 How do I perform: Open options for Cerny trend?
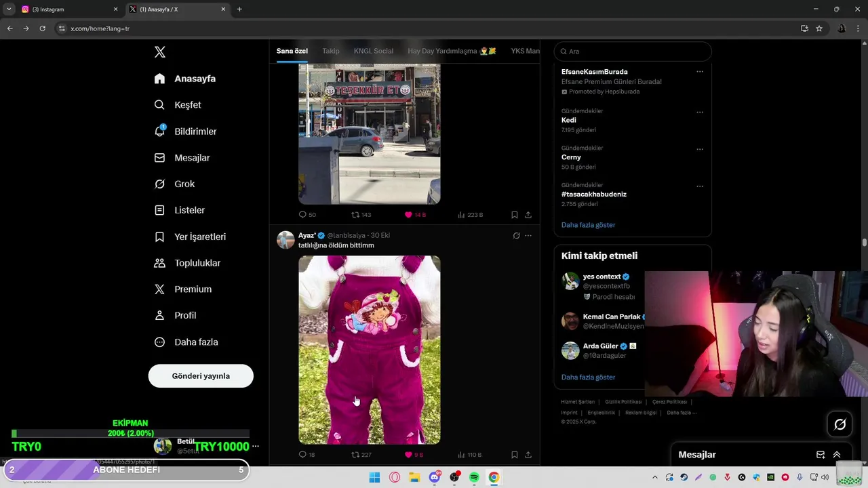click(x=700, y=149)
